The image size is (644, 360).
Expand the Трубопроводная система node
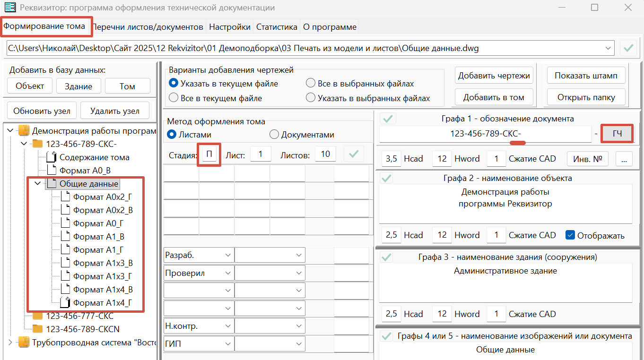[10, 342]
